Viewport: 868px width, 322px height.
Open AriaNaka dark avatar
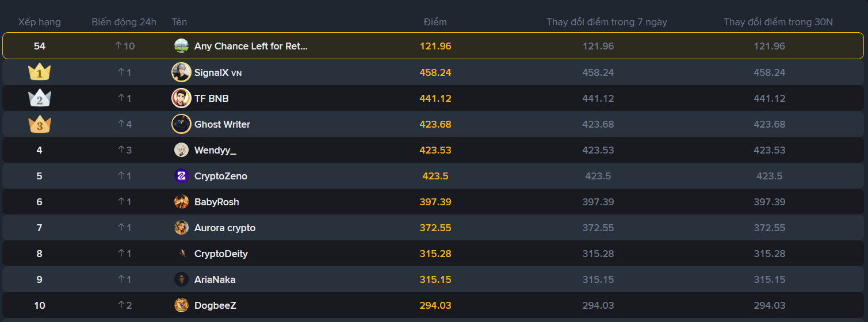pyautogui.click(x=181, y=279)
